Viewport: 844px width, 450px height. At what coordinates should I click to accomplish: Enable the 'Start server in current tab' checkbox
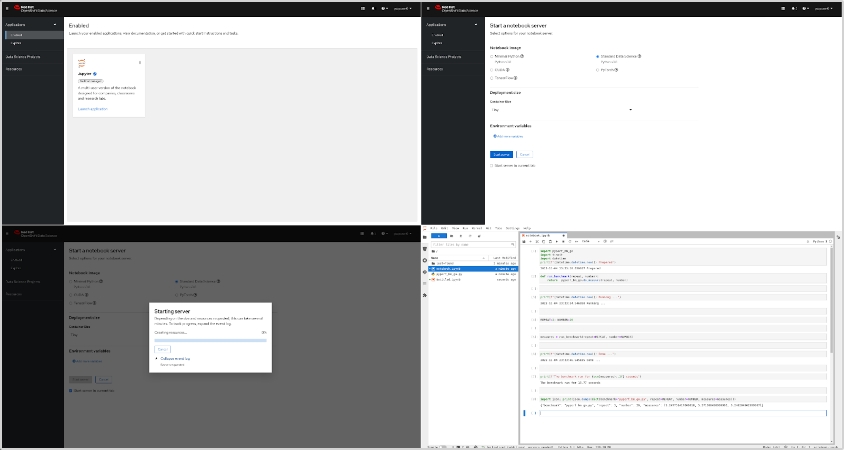tap(492, 166)
